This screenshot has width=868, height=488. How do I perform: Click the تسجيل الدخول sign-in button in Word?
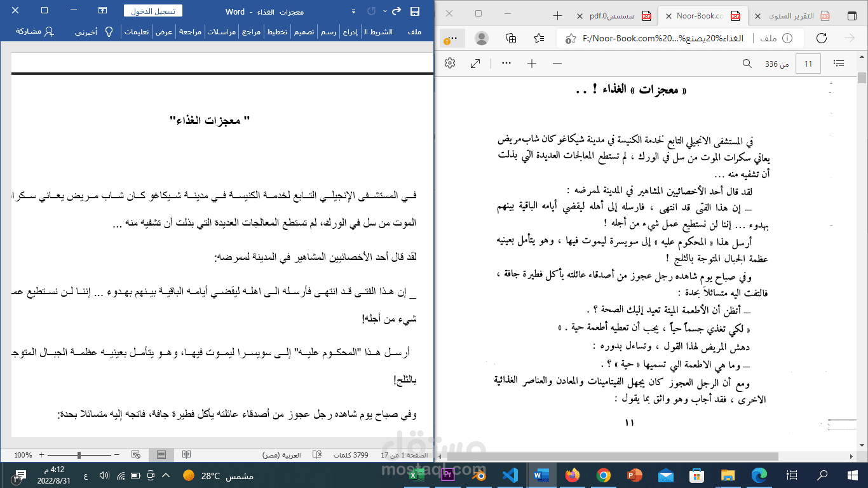click(x=153, y=11)
